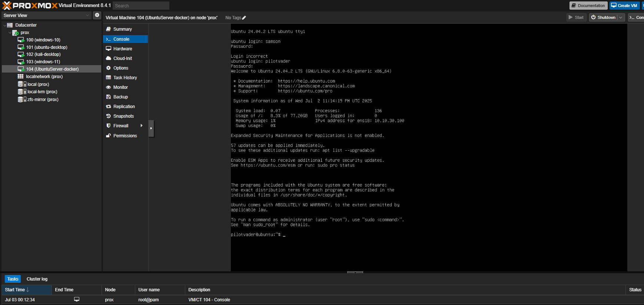Click inside the terminal console
This screenshot has height=305, width=644.
pos(429,147)
